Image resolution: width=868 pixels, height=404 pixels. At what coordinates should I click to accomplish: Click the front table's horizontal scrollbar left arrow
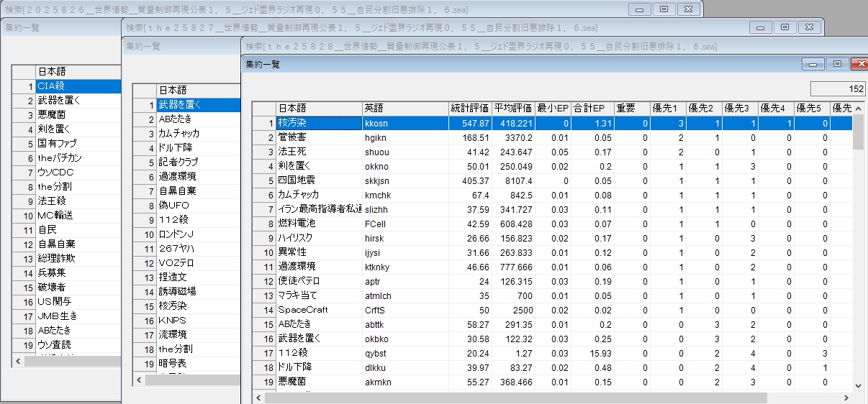258,398
